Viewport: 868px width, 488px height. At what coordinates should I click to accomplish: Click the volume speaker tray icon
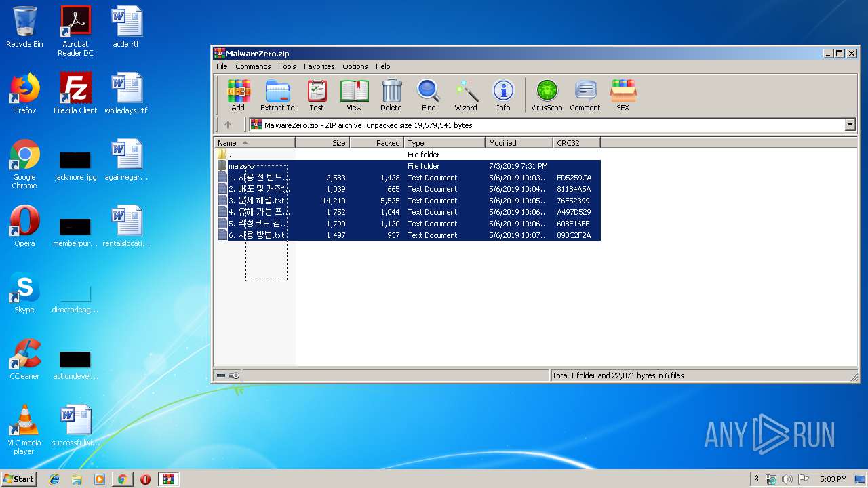(787, 479)
